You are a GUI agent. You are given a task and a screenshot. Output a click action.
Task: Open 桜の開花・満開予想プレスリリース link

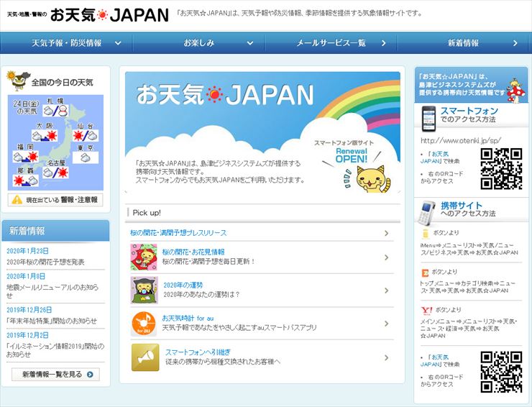(x=178, y=233)
